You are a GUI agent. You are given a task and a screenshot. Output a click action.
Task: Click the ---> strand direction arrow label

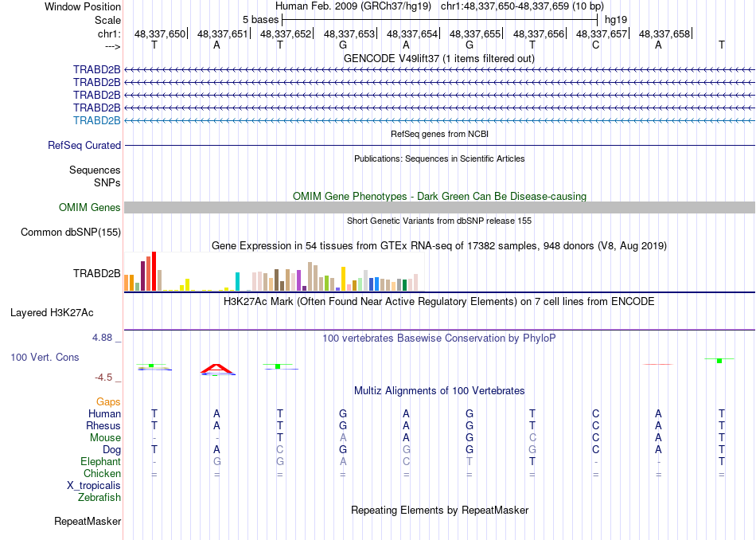113,46
